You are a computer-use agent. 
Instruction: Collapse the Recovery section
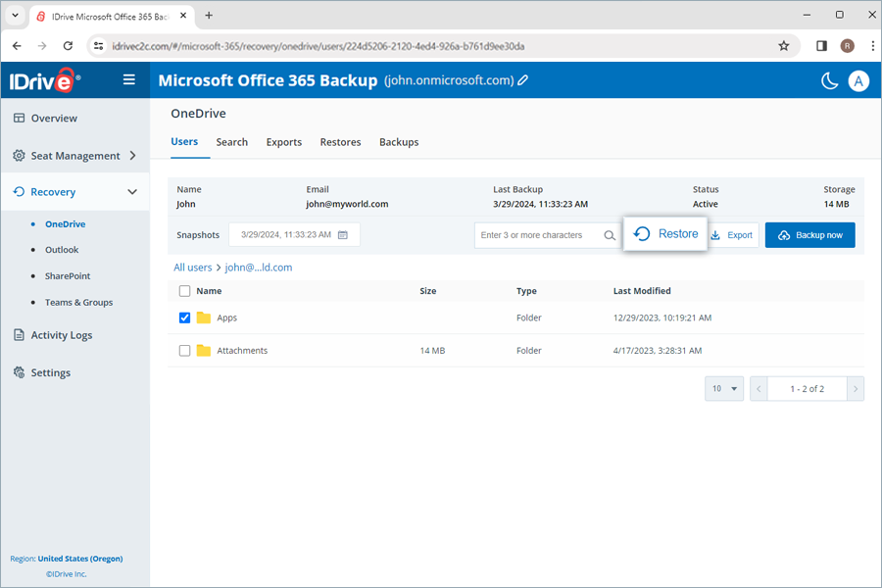(132, 191)
